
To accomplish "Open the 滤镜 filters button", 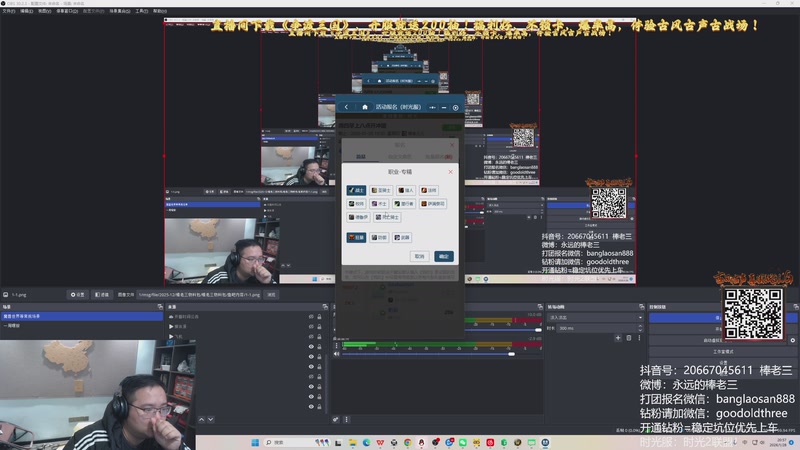I will coord(102,294).
